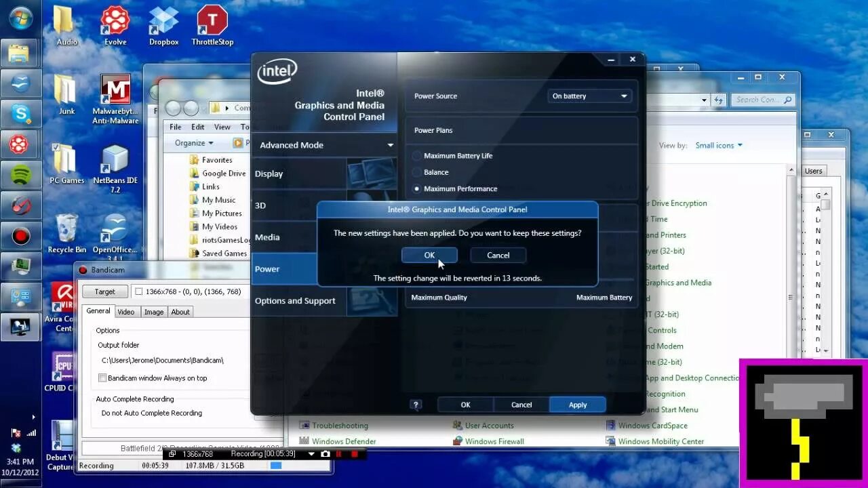Click Search Control Panel field
The width and height of the screenshot is (868, 488).
click(x=763, y=100)
